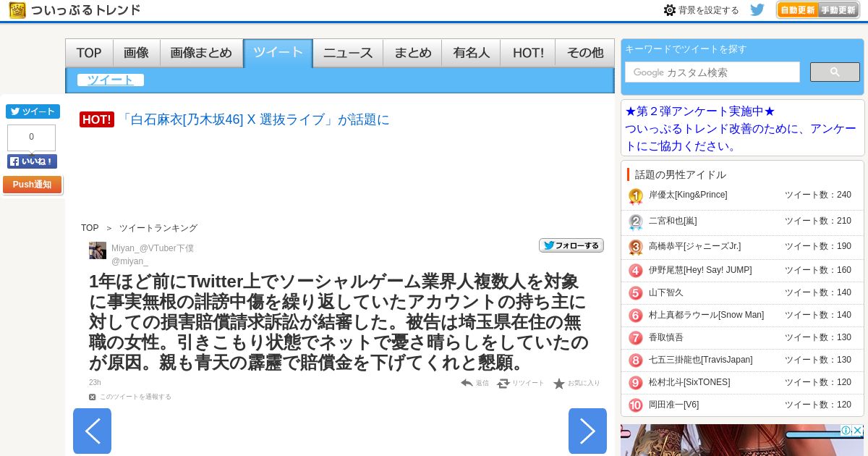Click the フォローする follow button
The width and height of the screenshot is (868, 456).
pos(571,245)
